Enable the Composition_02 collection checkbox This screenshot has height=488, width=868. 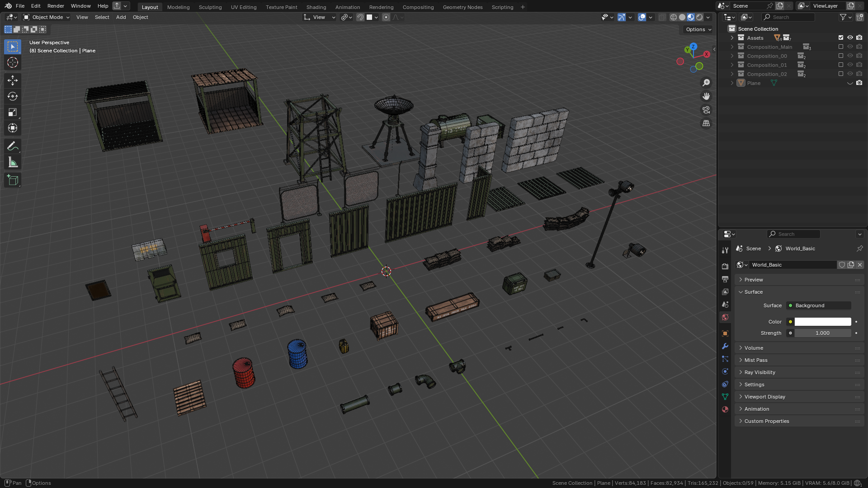pyautogui.click(x=840, y=74)
